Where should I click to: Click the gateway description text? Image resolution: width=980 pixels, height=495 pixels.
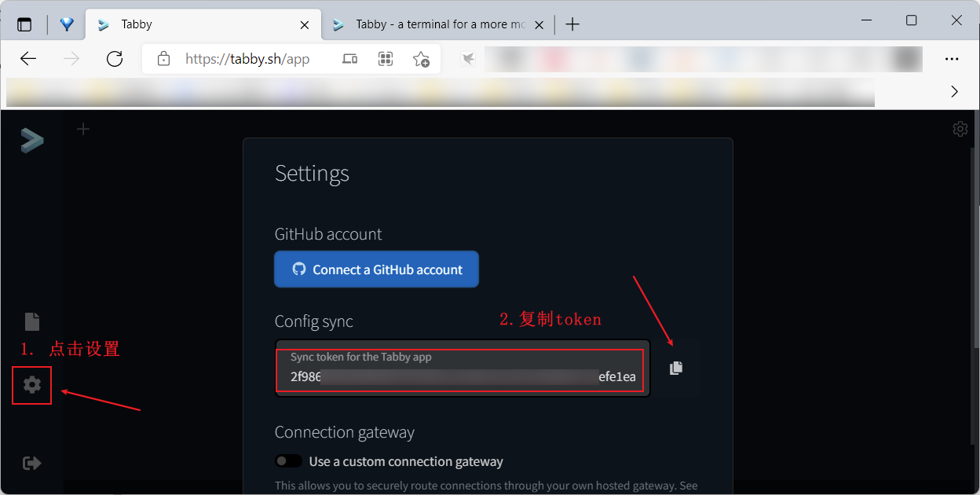pos(486,486)
